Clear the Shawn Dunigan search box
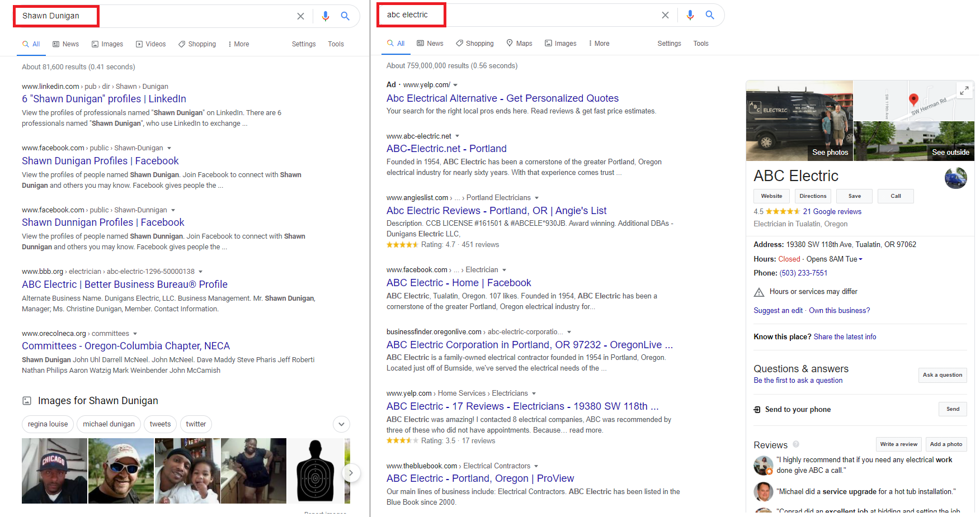This screenshot has width=980, height=517. 300,16
